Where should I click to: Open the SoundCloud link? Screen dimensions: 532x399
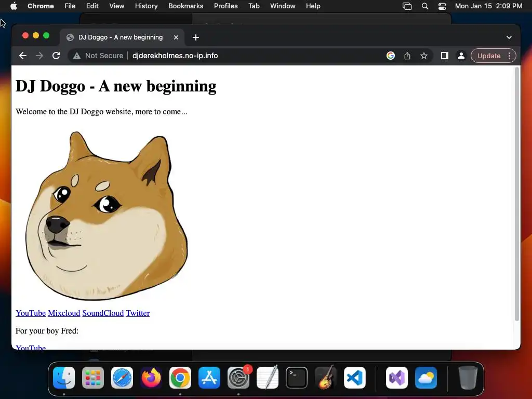103,313
